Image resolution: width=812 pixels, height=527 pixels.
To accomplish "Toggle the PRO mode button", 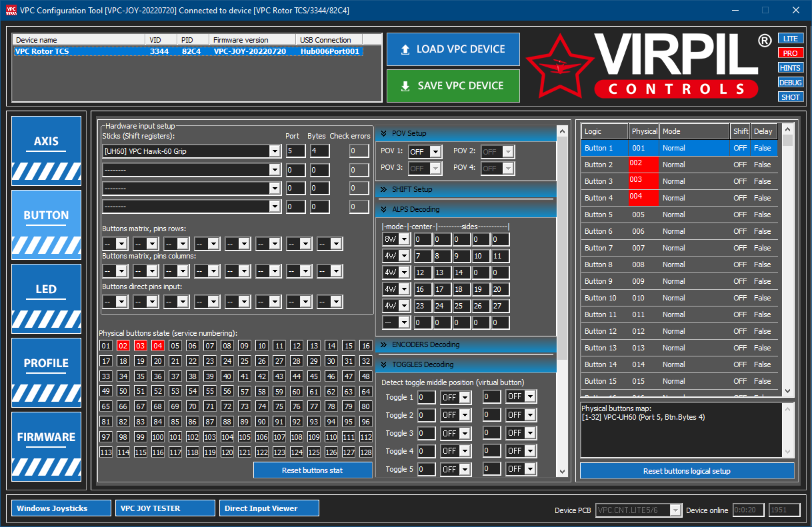I will [x=791, y=53].
